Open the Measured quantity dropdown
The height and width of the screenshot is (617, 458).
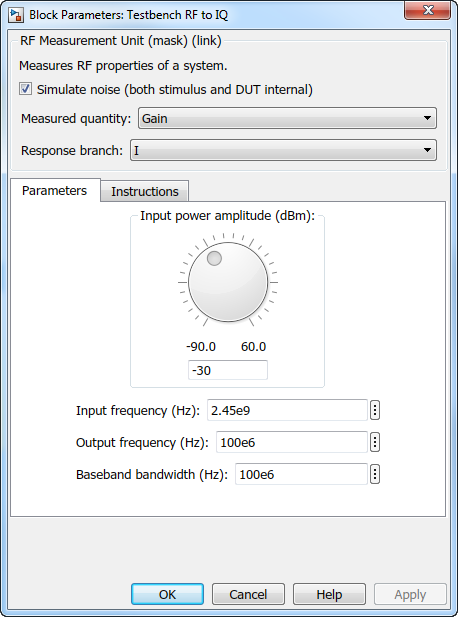coord(287,118)
